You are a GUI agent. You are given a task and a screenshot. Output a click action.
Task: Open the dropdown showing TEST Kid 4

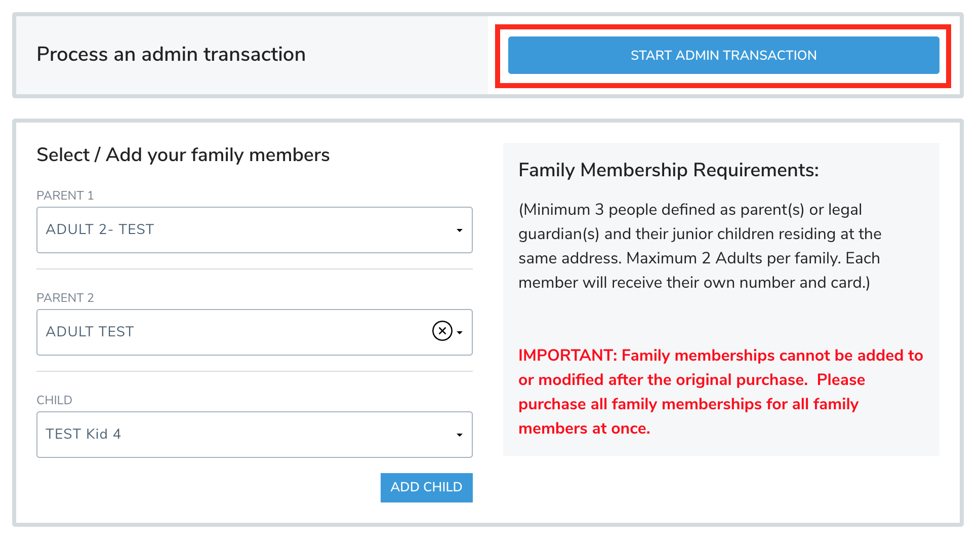[x=243, y=435]
